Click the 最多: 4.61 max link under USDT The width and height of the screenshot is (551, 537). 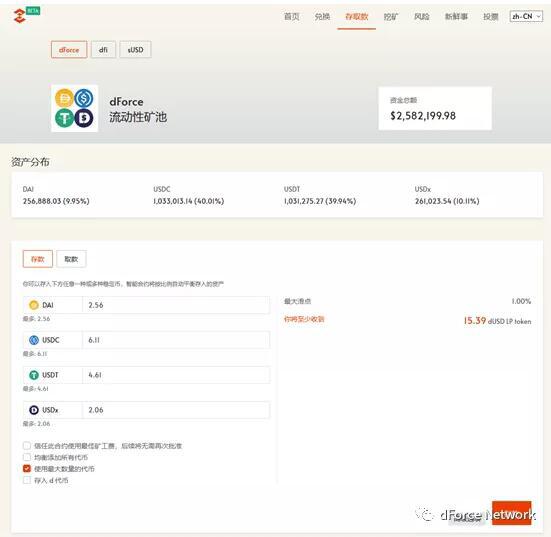point(36,389)
